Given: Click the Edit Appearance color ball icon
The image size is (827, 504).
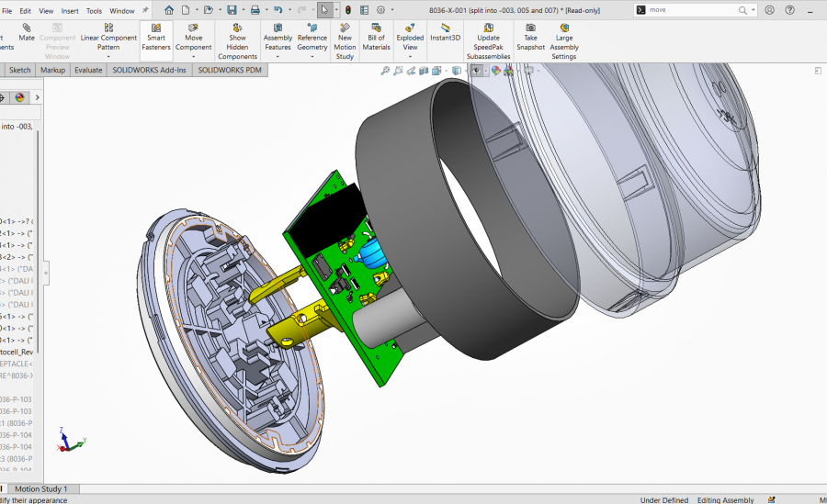Looking at the screenshot, I should coord(496,71).
